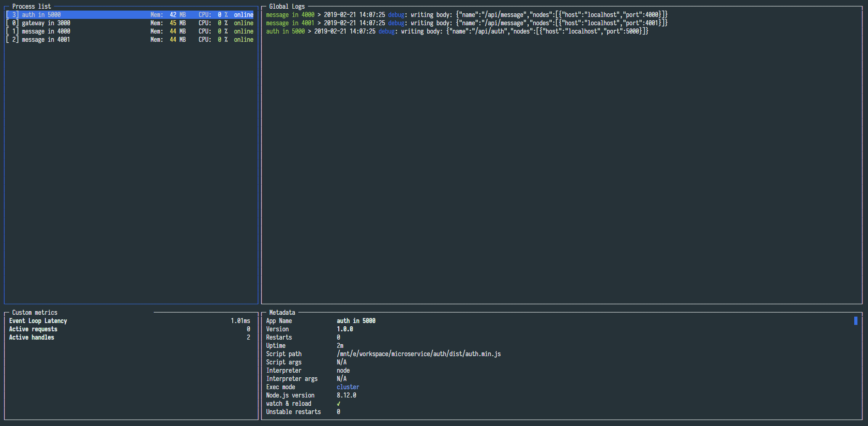Image resolution: width=868 pixels, height=426 pixels.
Task: Click the Metadata panel title
Action: tap(282, 312)
